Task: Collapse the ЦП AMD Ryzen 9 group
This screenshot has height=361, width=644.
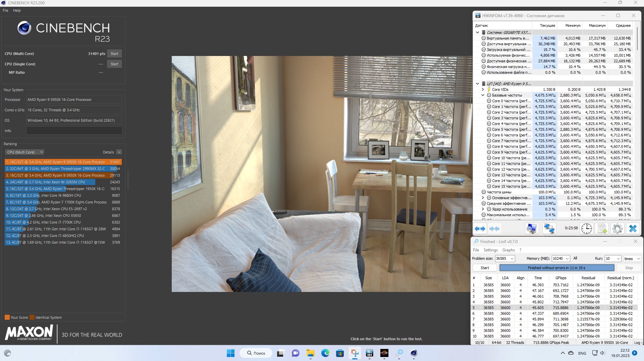Action: [x=478, y=84]
